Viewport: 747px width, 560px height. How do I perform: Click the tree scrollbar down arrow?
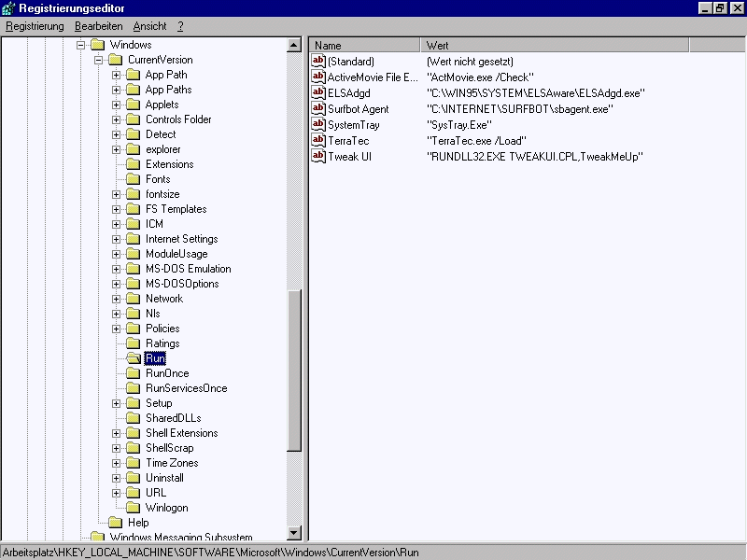click(294, 533)
